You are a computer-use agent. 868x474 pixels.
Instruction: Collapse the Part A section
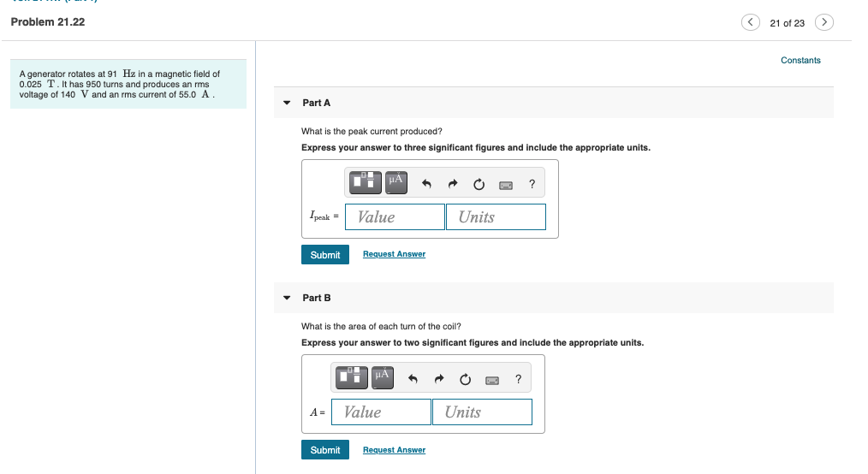coord(287,103)
